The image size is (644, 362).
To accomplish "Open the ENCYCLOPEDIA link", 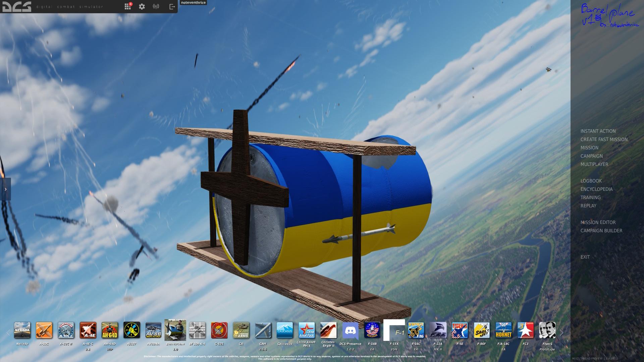I will click(596, 189).
